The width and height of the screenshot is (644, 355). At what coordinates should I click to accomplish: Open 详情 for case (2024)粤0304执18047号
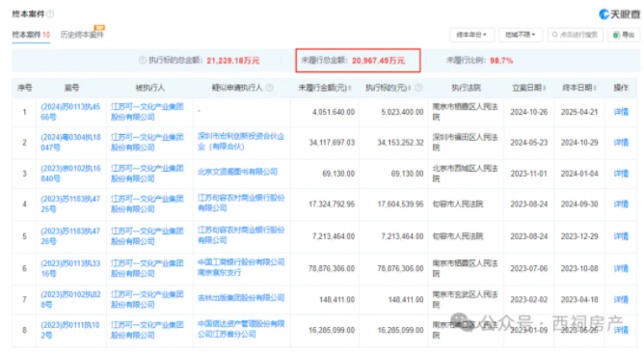pyautogui.click(x=621, y=143)
